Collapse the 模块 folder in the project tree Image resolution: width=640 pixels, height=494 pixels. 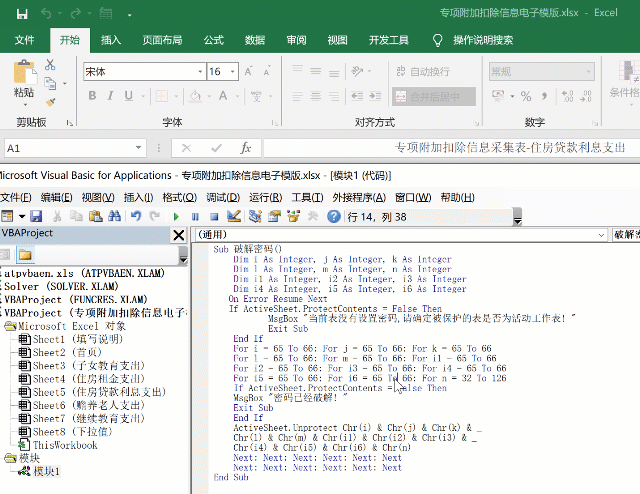click(x=10, y=458)
